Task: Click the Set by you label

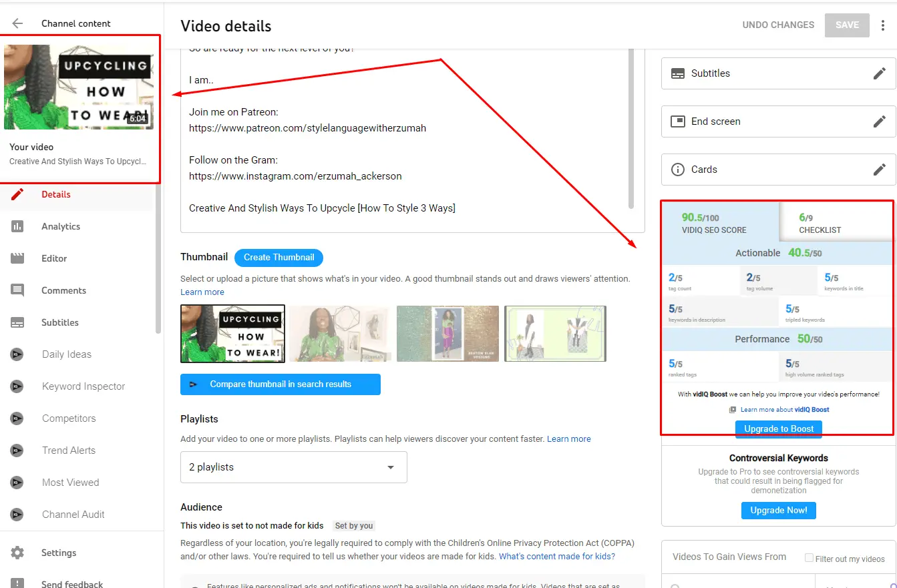Action: pos(354,526)
